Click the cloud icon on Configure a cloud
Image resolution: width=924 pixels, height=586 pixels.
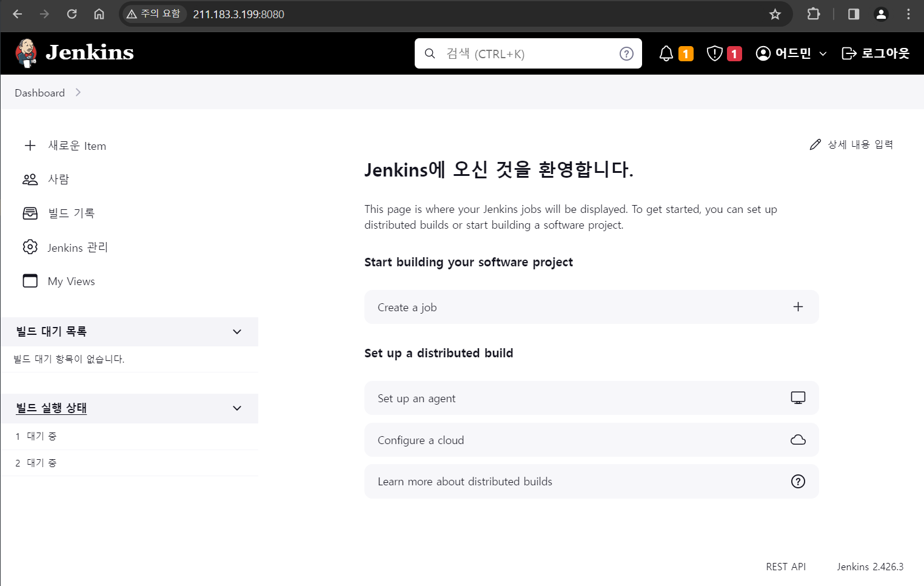(x=798, y=440)
